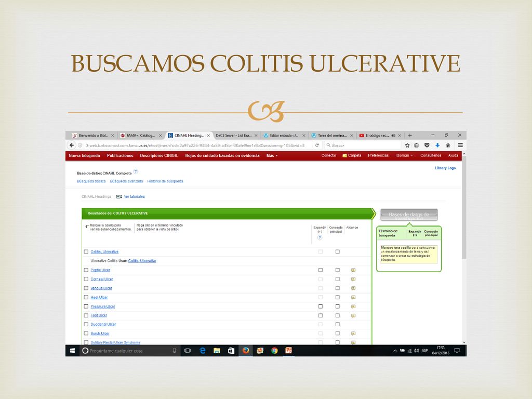532x399 pixels.
Task: Click Nueva búsqueda in the red menu
Action: [x=85, y=156]
